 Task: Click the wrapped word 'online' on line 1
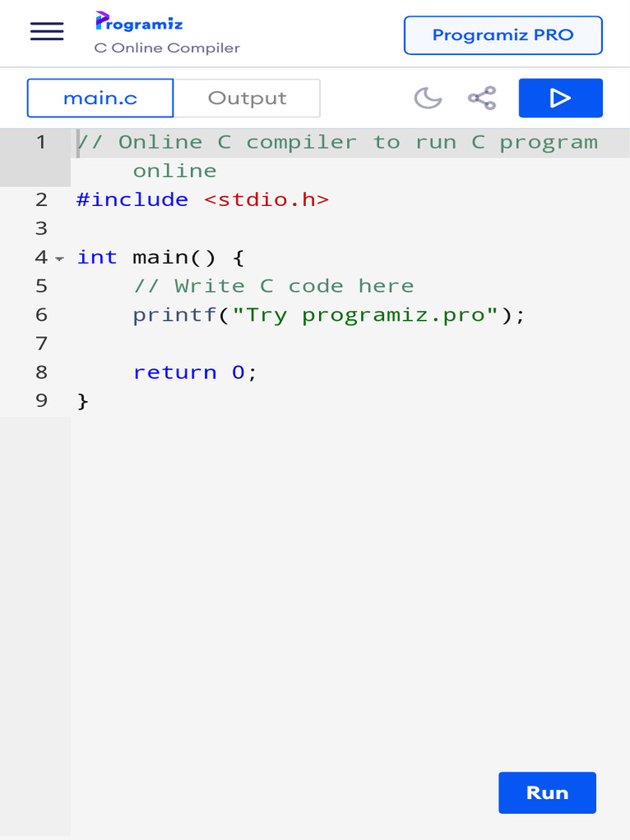[175, 171]
